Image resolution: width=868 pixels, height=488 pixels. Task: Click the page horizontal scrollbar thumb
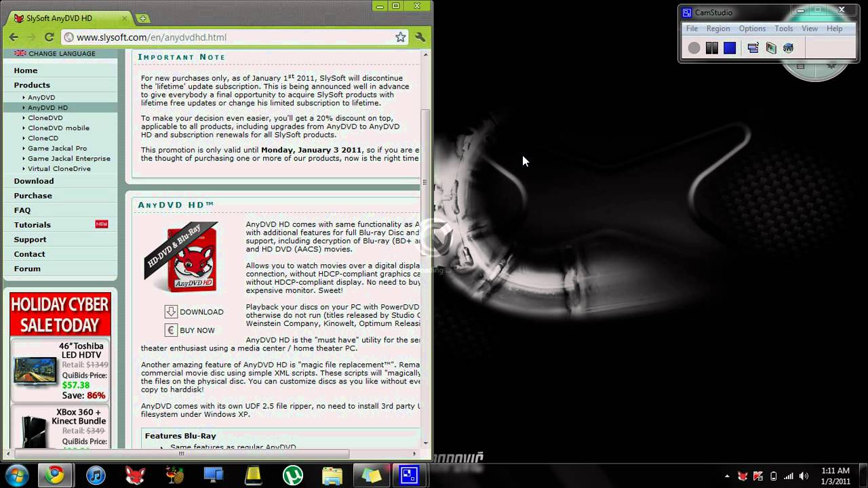(181, 454)
